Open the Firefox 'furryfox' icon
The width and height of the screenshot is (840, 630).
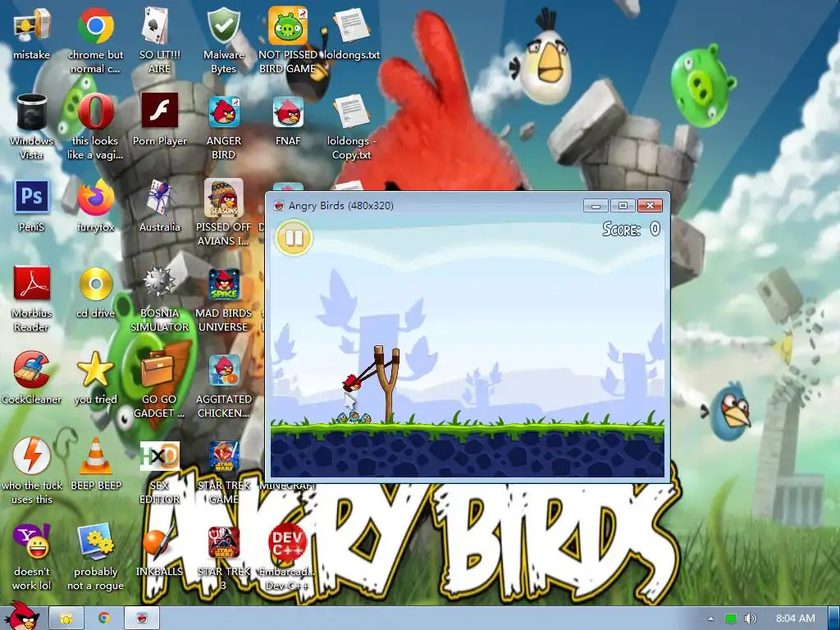tap(95, 199)
